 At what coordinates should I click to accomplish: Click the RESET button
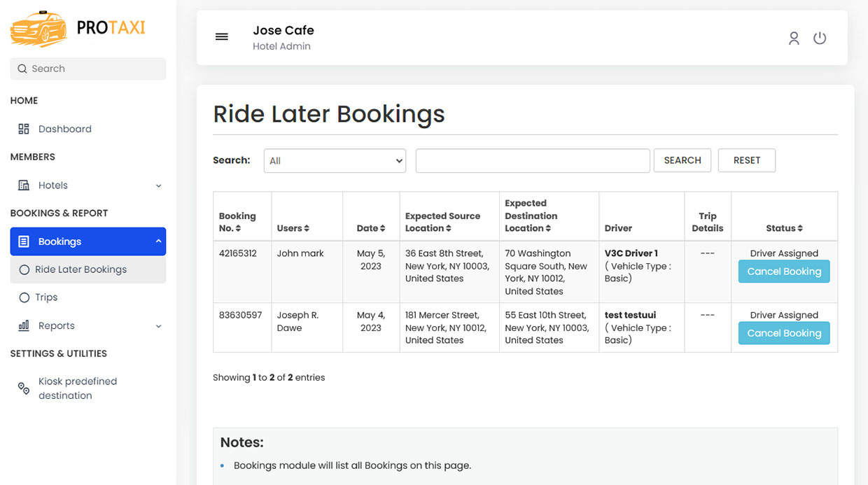(x=746, y=160)
